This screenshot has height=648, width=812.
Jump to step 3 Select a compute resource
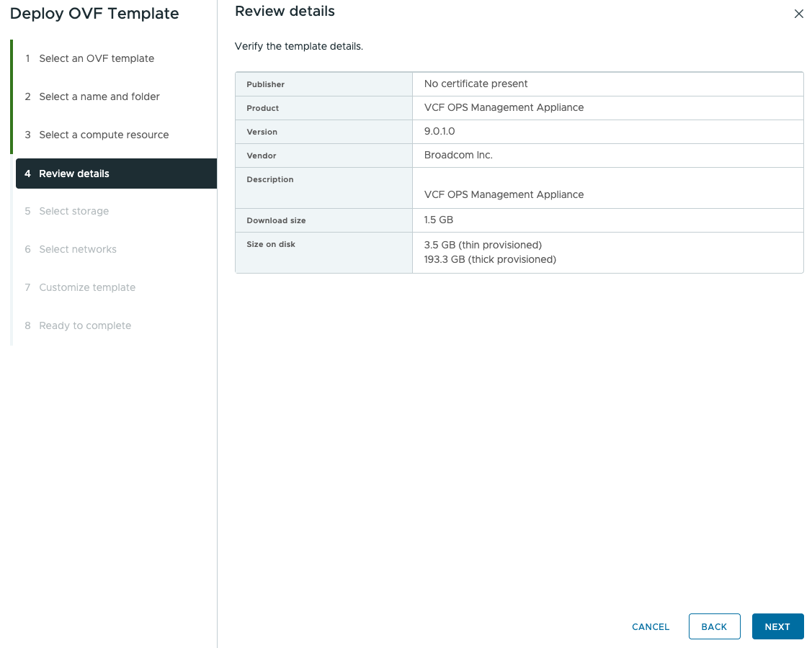tap(103, 135)
